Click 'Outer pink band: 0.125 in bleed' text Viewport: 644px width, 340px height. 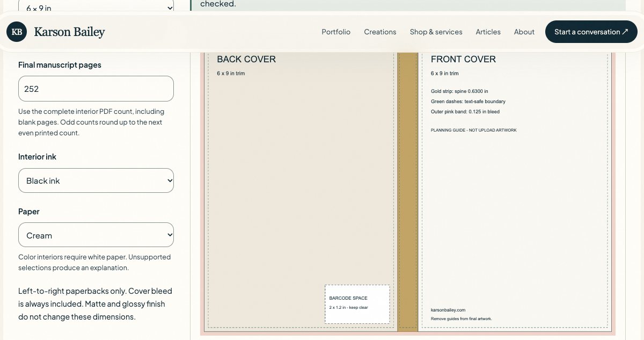[465, 112]
